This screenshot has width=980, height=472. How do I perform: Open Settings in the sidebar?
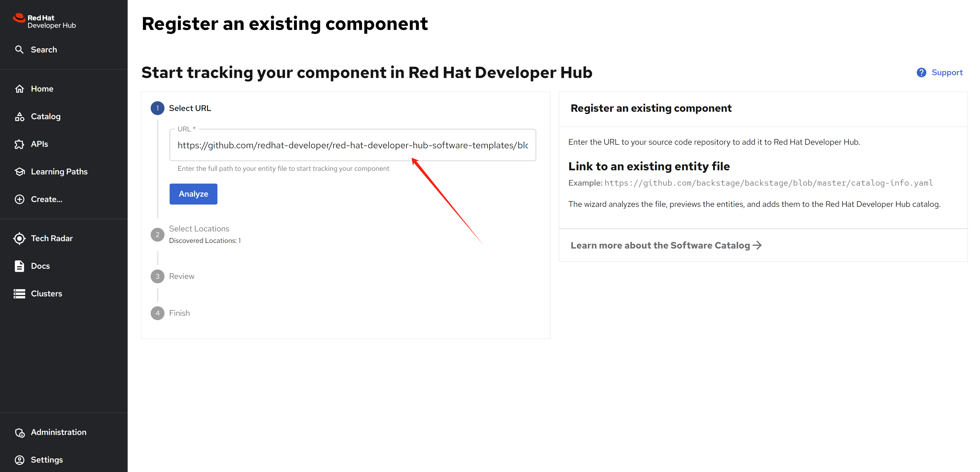[x=46, y=459]
